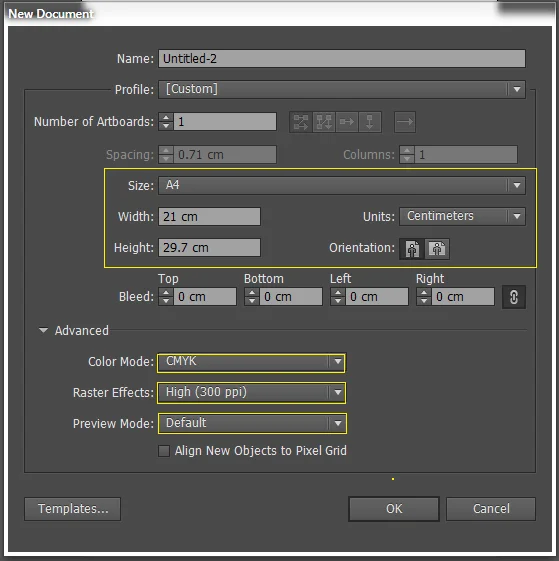Choose Arrange by Column artboard layout icon

point(370,122)
